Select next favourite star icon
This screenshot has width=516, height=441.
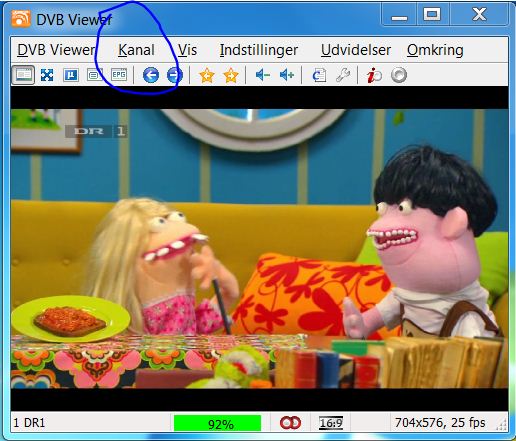(x=231, y=75)
